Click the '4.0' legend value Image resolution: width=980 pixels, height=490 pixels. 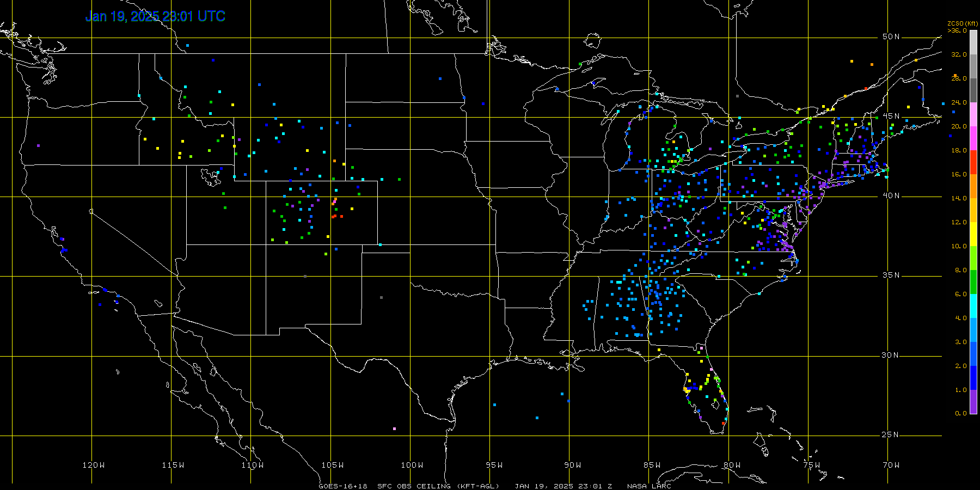tap(961, 318)
